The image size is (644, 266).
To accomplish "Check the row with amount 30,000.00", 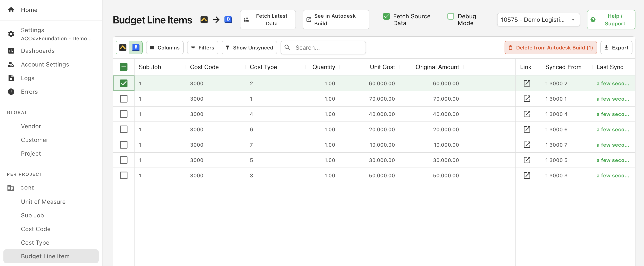I will [x=123, y=160].
